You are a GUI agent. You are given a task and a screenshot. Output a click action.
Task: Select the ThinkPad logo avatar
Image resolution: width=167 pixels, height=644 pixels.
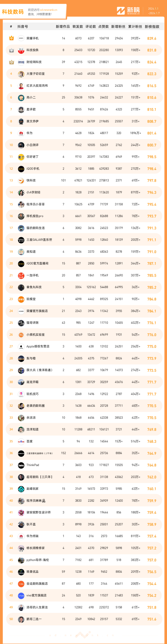pos(21,465)
